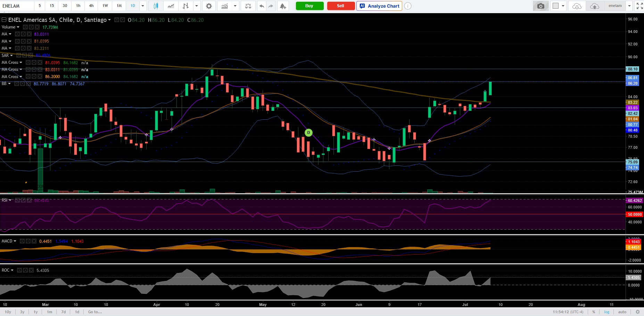Toggle the log scale option

click(606, 312)
